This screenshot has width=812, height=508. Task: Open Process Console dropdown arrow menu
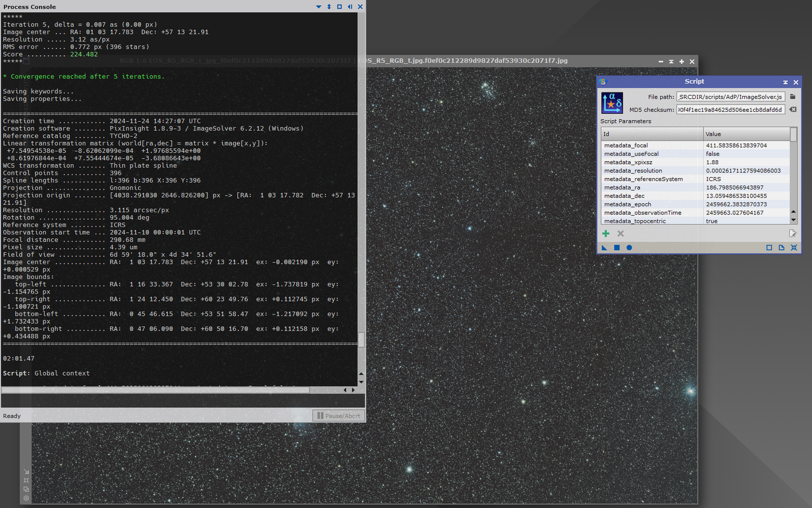[318, 6]
